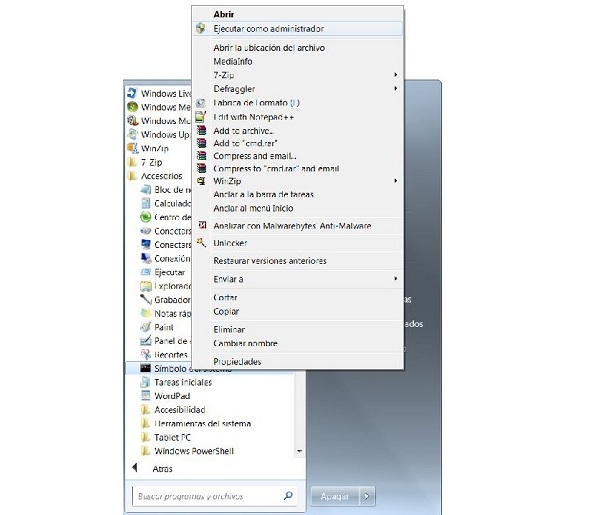Click the Paint icon

(x=146, y=327)
